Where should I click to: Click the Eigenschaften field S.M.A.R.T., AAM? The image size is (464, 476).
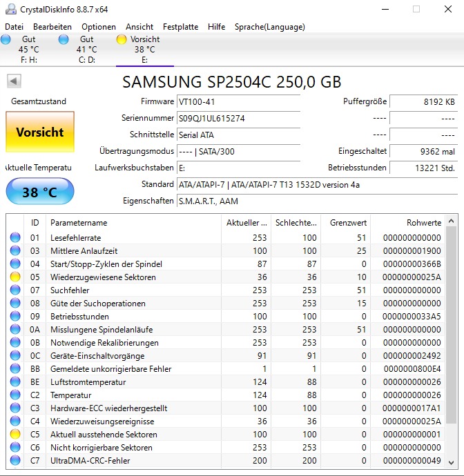point(317,201)
